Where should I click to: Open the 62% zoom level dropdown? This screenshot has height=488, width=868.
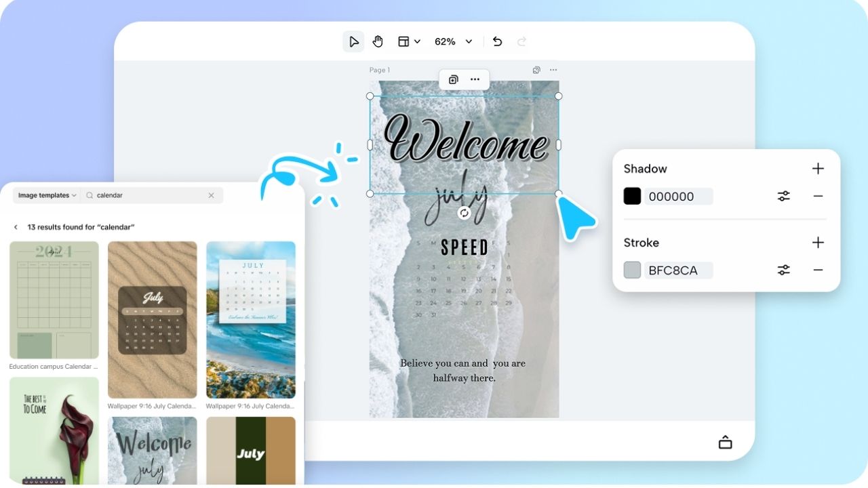453,41
